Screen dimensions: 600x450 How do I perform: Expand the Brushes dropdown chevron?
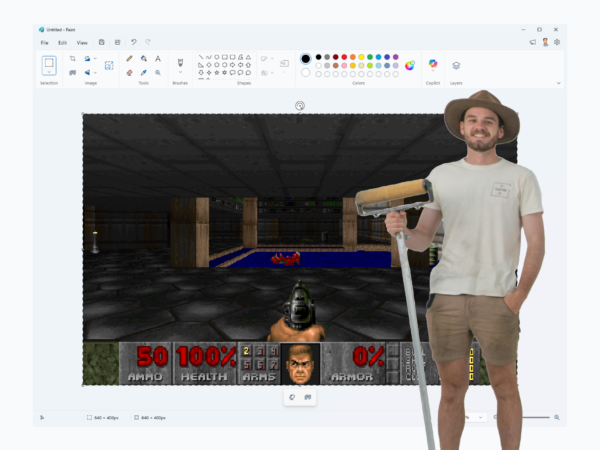click(180, 72)
